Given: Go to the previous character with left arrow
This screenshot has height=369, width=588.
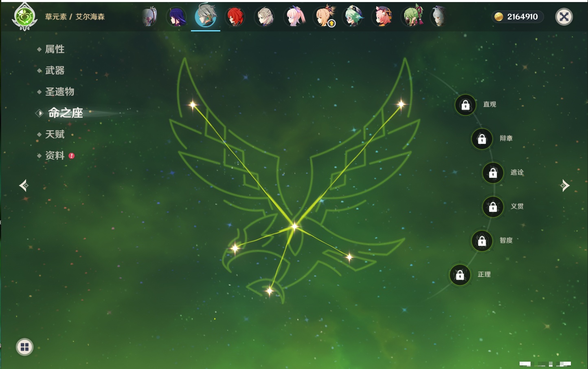Looking at the screenshot, I should click(x=24, y=186).
